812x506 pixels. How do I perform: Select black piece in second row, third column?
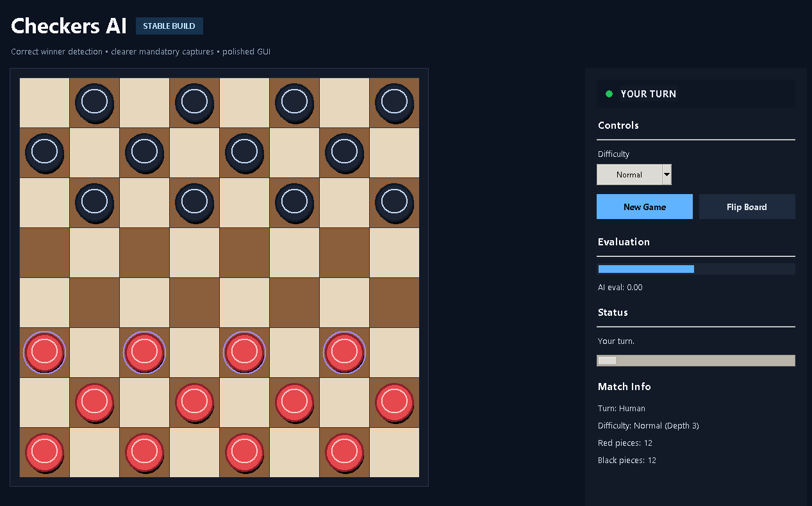[145, 152]
